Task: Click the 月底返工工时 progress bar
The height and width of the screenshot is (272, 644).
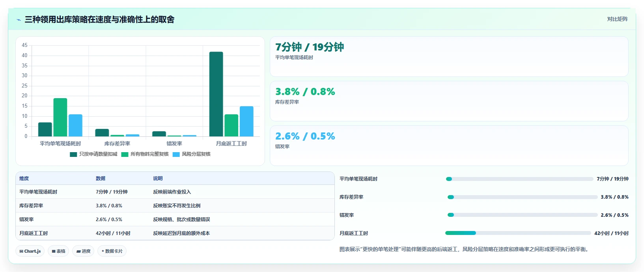Action: [x=518, y=233]
